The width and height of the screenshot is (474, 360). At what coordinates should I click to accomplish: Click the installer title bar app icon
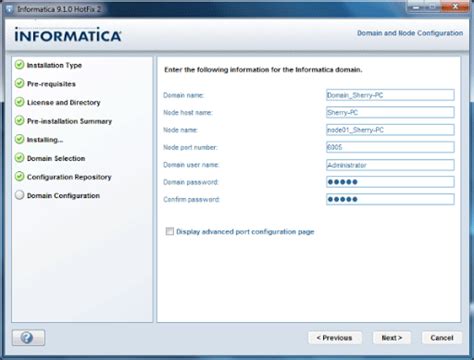pos(9,9)
